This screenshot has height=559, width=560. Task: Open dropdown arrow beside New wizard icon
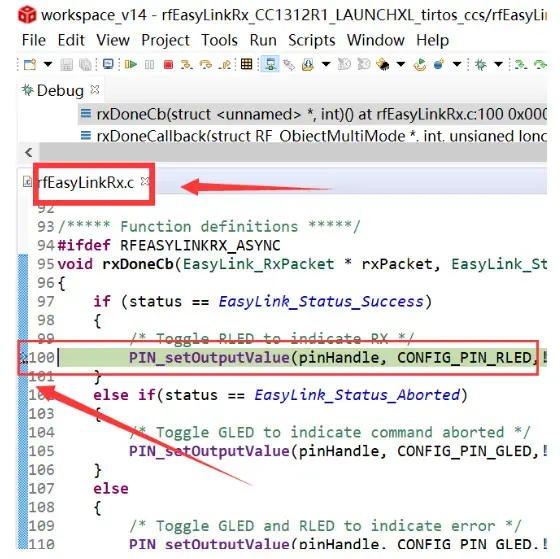(x=48, y=65)
